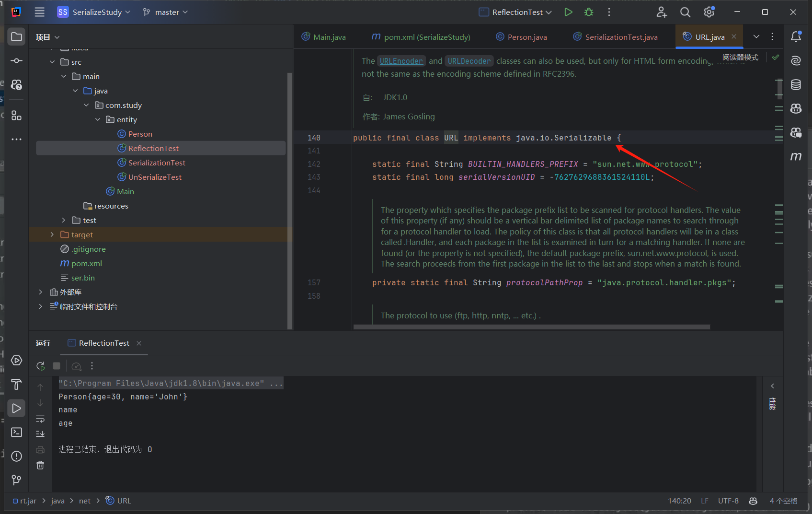Show hidden editor tabs dropdown
The image size is (812, 514).
(756, 36)
